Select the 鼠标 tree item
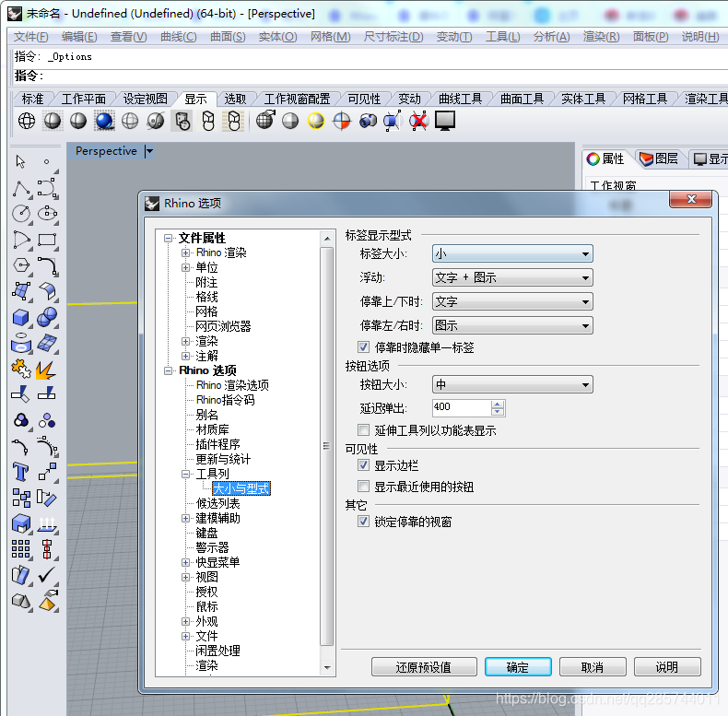This screenshot has height=716, width=728. (x=206, y=606)
